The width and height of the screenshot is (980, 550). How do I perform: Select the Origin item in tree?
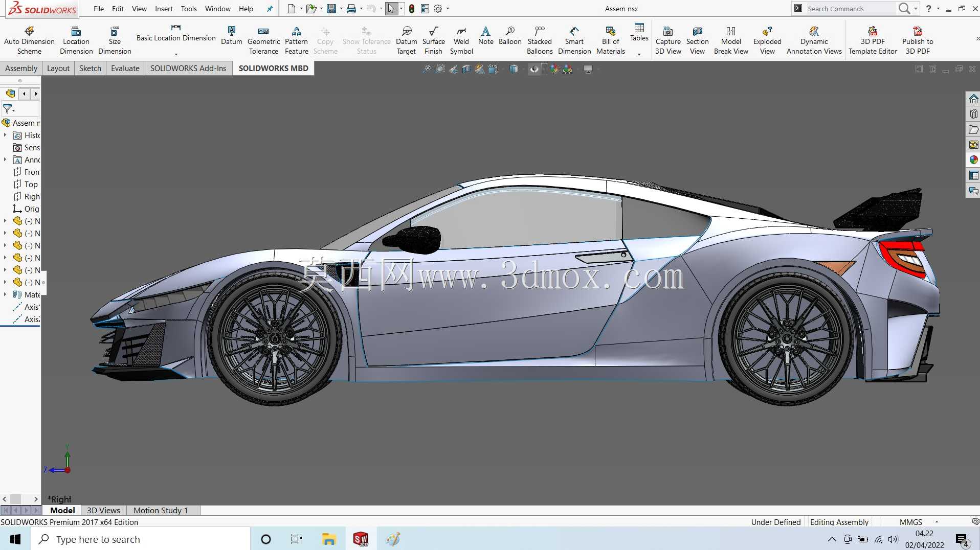tap(26, 209)
